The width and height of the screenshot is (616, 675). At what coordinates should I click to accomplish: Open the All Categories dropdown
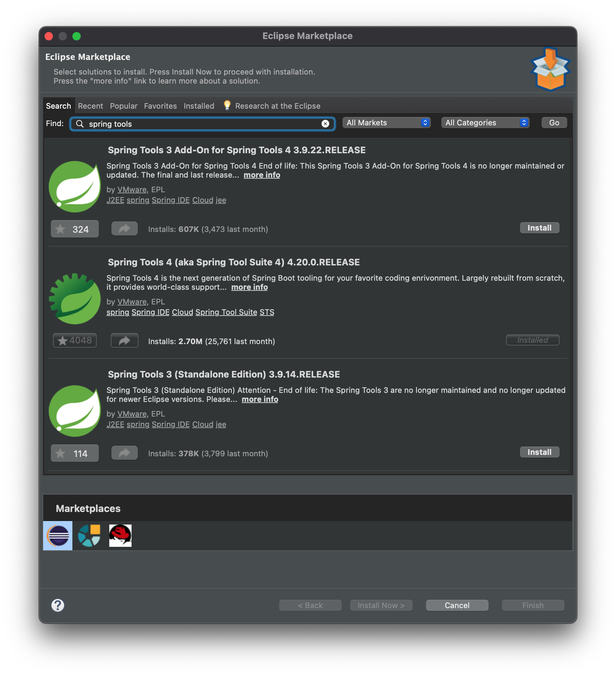(485, 123)
